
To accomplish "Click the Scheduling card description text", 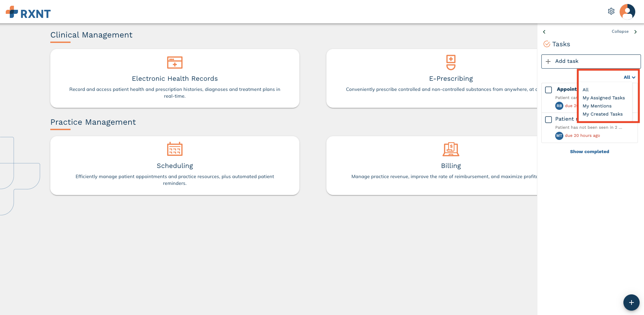I will (175, 180).
